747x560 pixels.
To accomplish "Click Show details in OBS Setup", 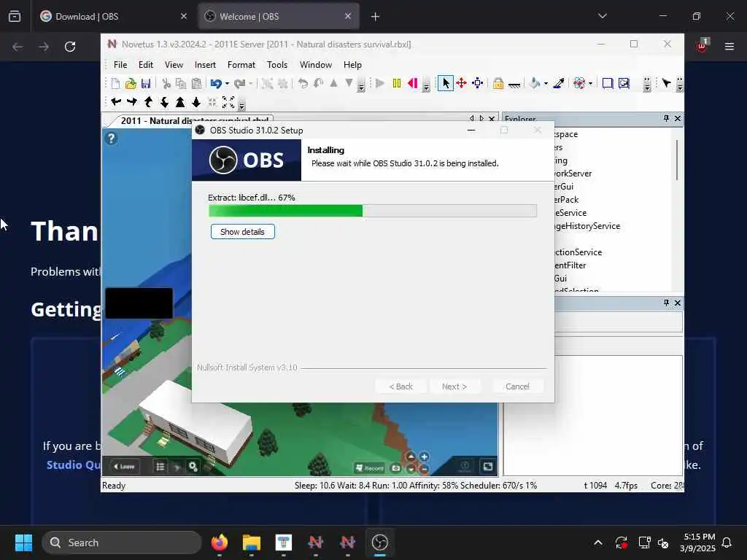I will (242, 232).
